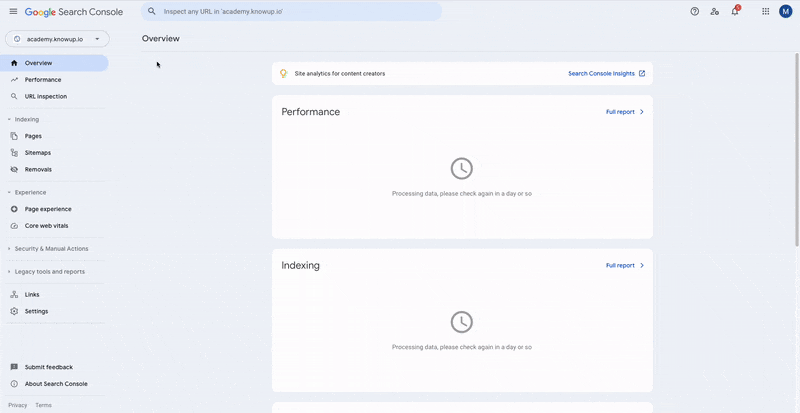The image size is (800, 413).
Task: Click the Help question mark icon
Action: click(x=695, y=11)
